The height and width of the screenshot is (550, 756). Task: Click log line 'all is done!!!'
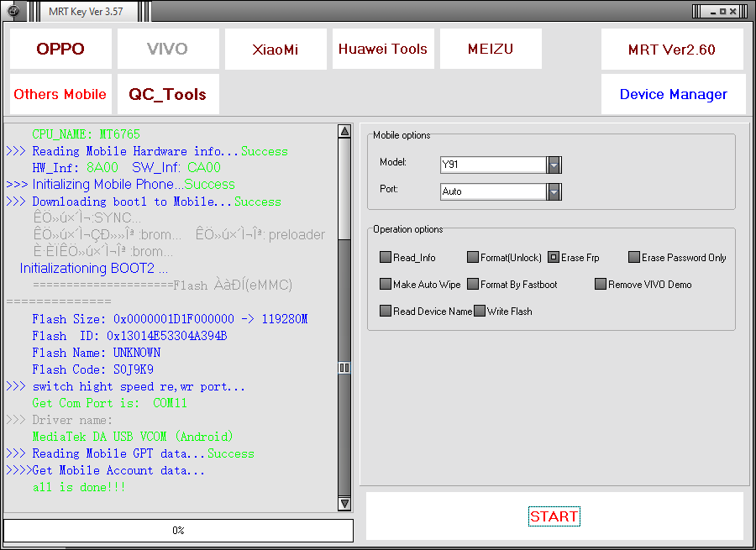pos(79,487)
